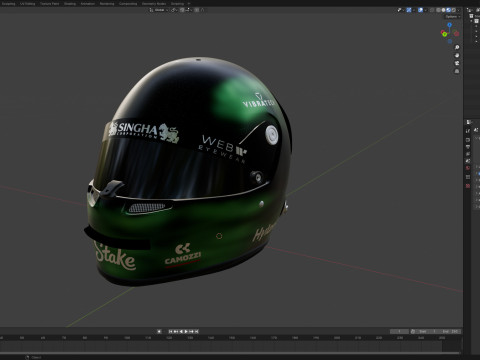Toggle preview range clock icon

[x=413, y=331]
